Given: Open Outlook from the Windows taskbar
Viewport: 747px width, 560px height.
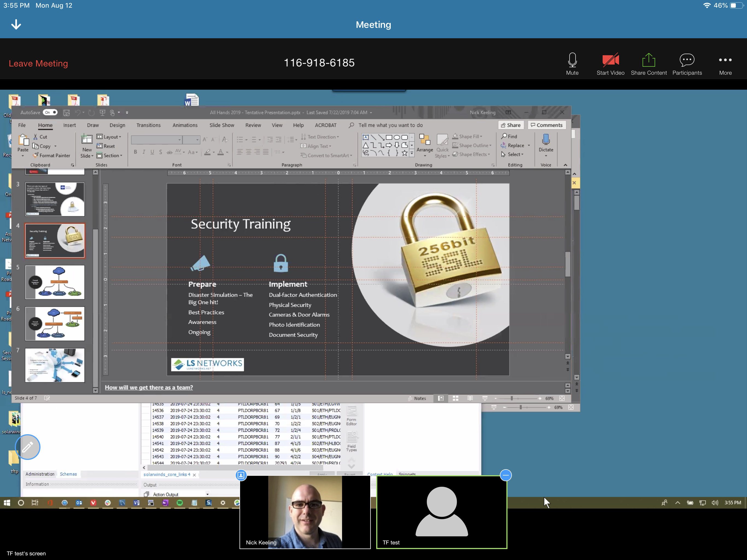Looking at the screenshot, I should (79, 503).
